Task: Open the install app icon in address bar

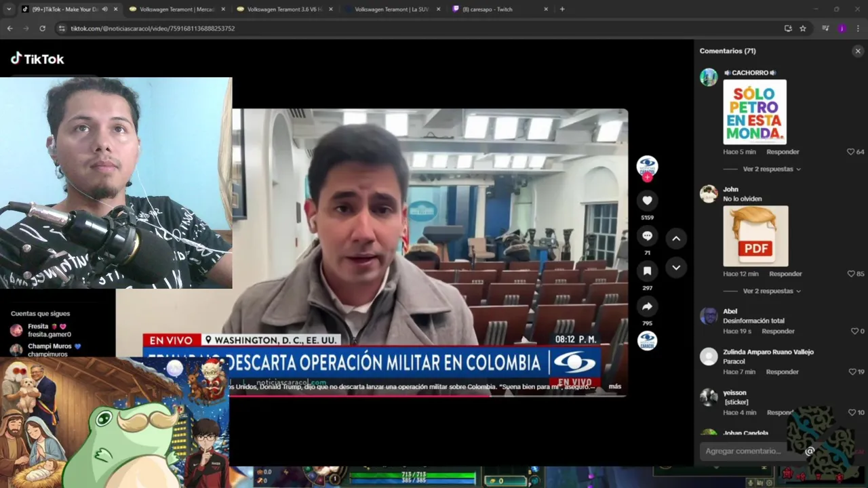Action: click(788, 28)
